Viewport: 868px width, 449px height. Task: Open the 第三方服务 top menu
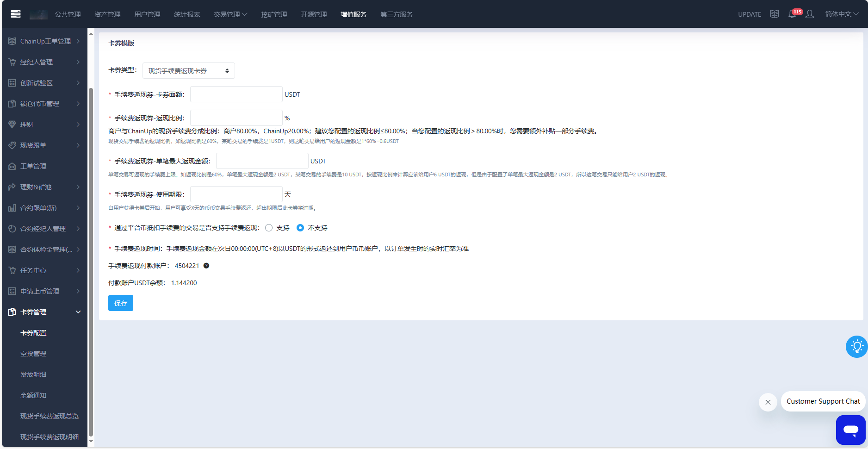(x=397, y=14)
